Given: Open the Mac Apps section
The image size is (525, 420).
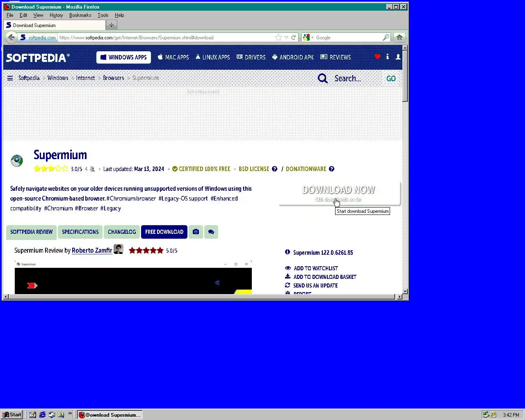Looking at the screenshot, I should (x=173, y=57).
